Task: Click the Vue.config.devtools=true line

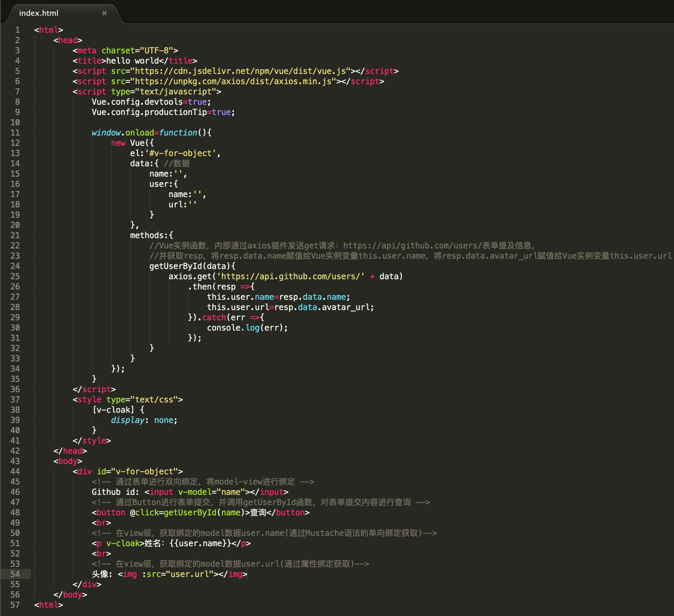Action: pos(151,102)
